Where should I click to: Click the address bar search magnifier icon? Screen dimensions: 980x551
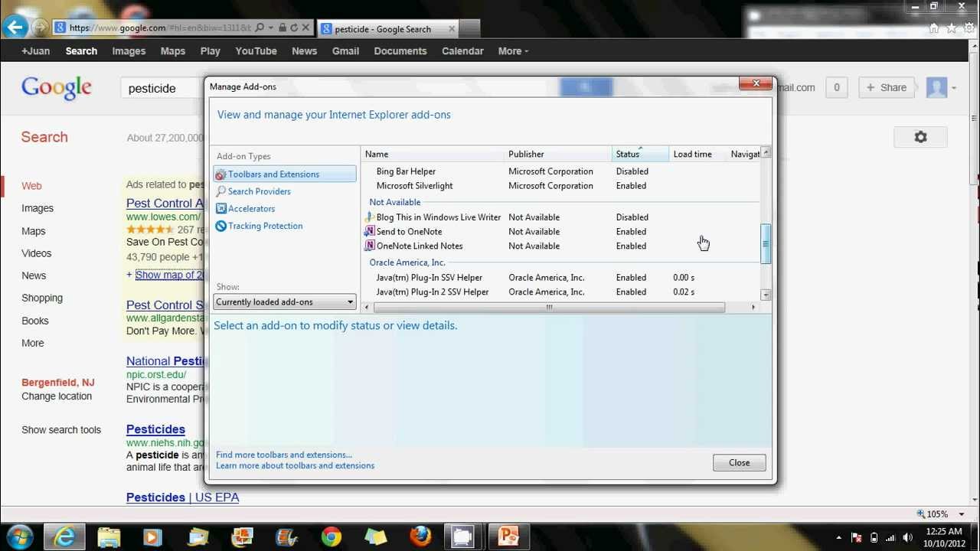tap(260, 28)
